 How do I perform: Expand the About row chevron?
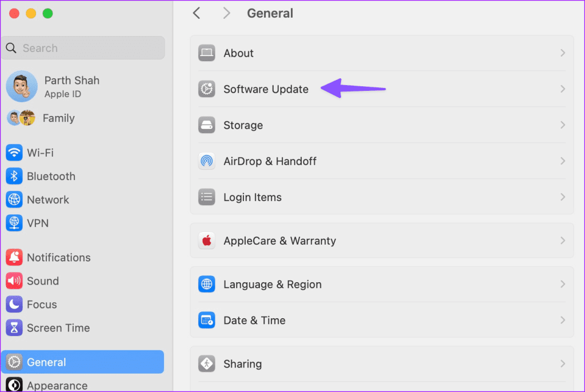pos(563,53)
